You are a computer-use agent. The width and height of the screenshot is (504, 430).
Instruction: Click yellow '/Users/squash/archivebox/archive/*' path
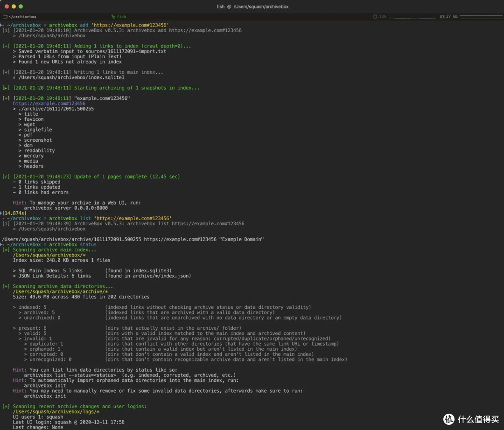[x=60, y=291]
